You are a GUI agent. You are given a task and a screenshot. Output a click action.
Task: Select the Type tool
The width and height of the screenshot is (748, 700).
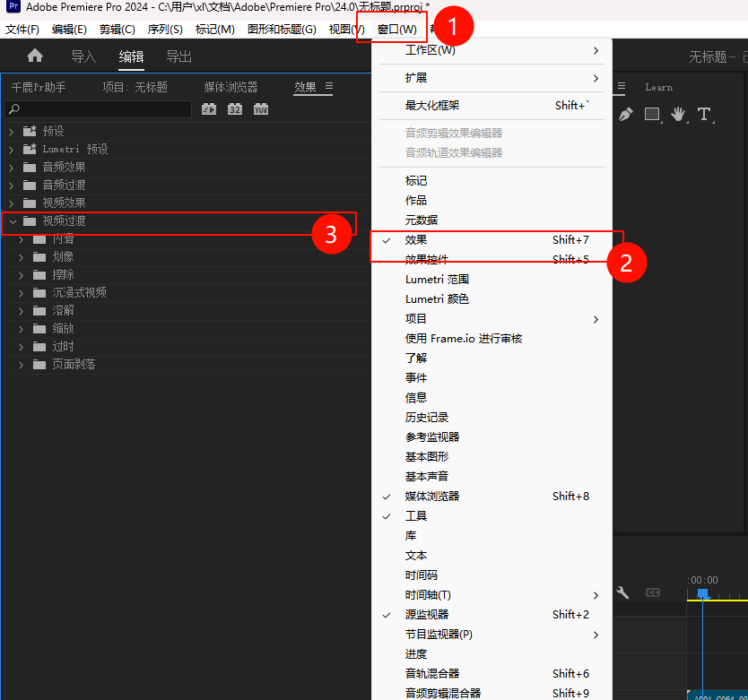click(703, 115)
